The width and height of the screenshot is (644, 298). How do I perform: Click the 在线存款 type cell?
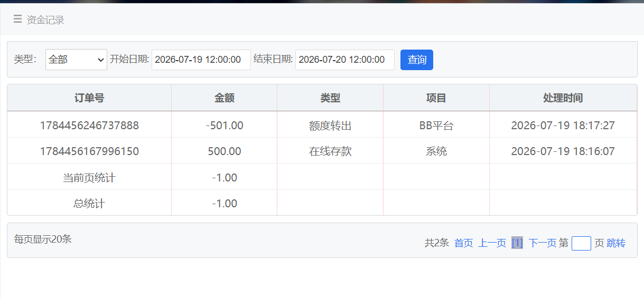pyautogui.click(x=330, y=151)
